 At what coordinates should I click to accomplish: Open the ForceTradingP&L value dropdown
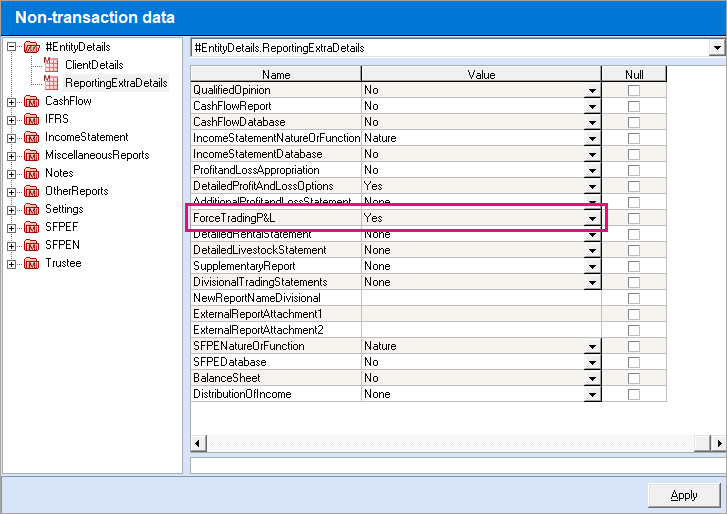point(592,218)
